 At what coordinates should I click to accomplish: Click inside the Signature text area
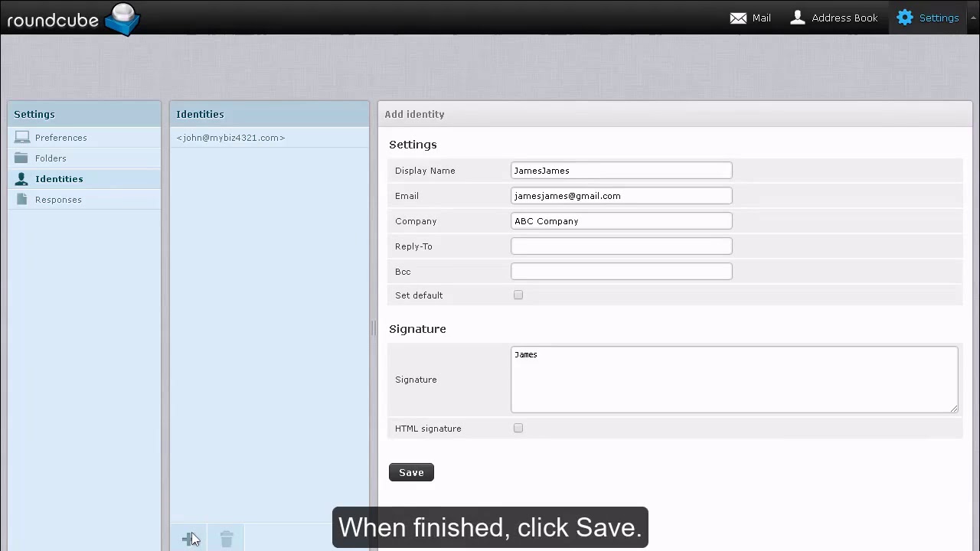click(x=734, y=380)
